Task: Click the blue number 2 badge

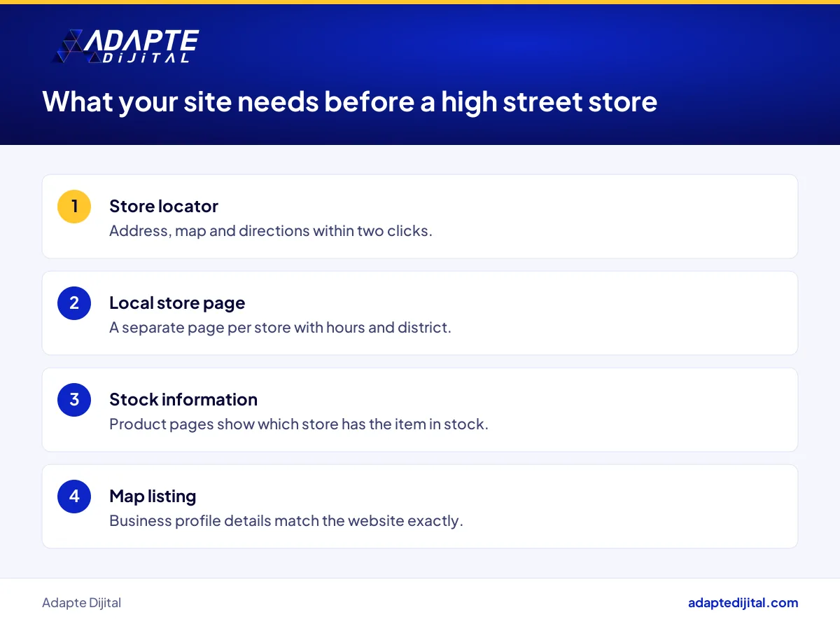Action: 74,303
